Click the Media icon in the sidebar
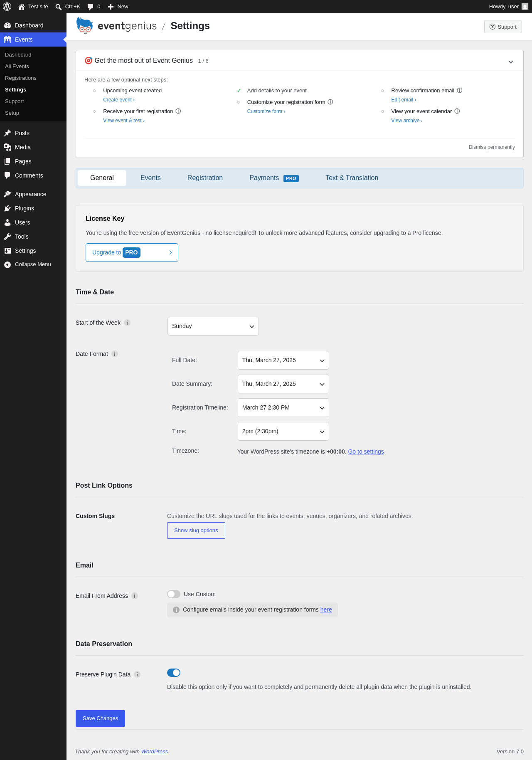This screenshot has height=760, width=532. [x=7, y=147]
